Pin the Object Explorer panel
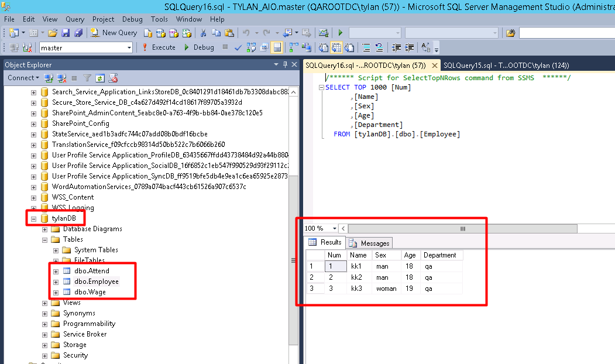 [285, 64]
